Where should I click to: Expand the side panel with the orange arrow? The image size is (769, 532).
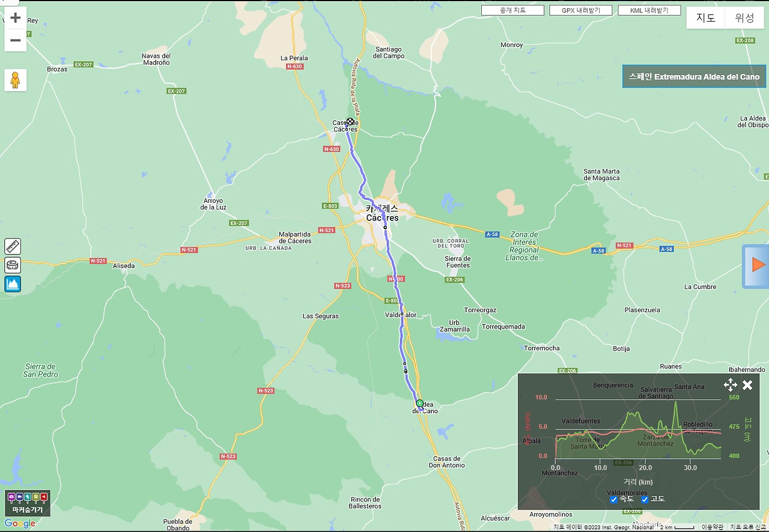758,265
